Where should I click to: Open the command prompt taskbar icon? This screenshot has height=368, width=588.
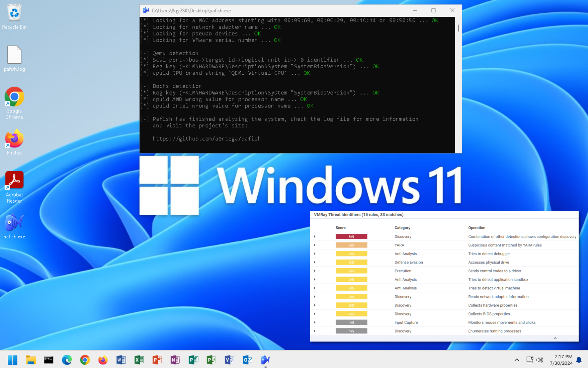click(49, 360)
